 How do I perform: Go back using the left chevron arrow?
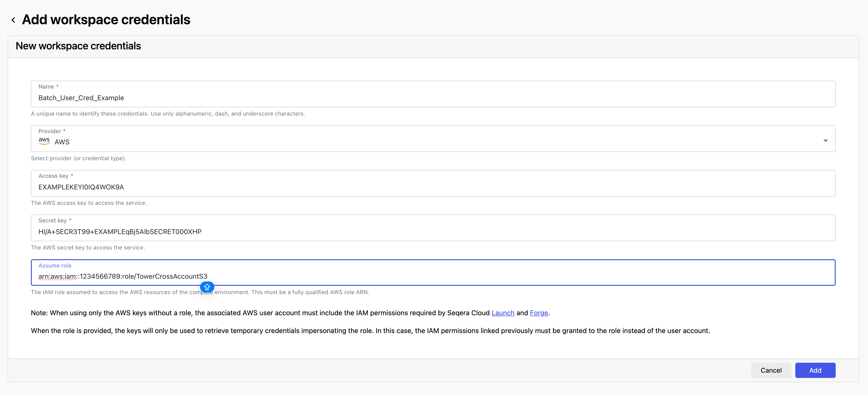(x=13, y=20)
